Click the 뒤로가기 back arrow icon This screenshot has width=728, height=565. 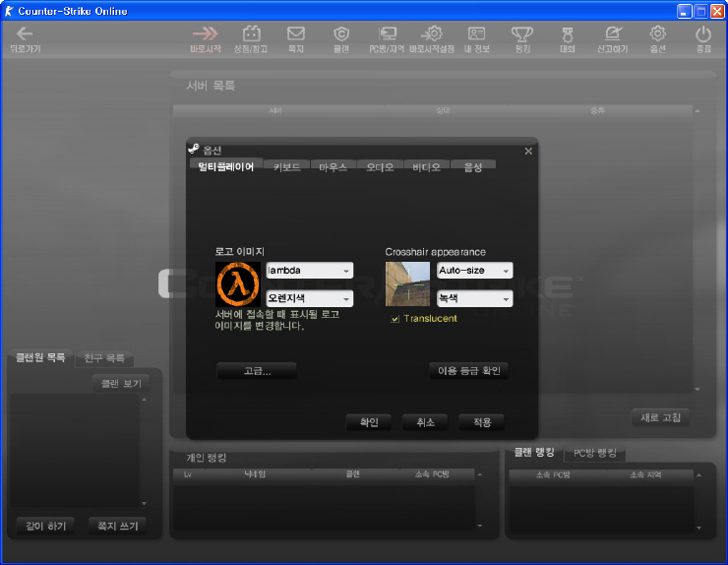pos(25,33)
